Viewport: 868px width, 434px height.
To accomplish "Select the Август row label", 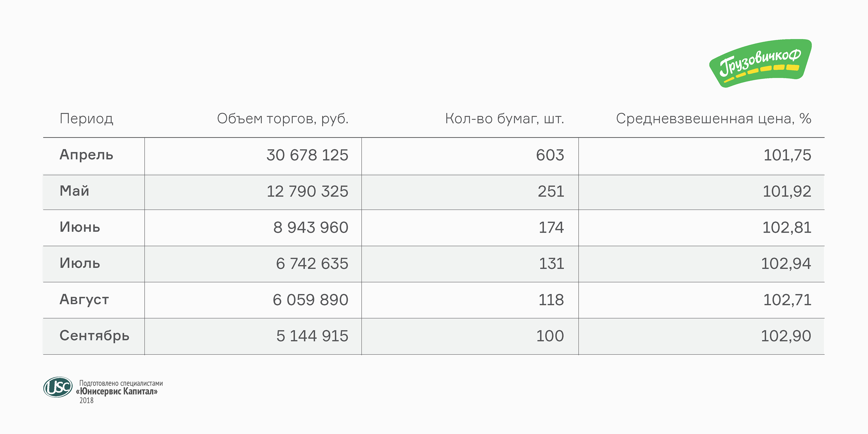I will pyautogui.click(x=84, y=299).
